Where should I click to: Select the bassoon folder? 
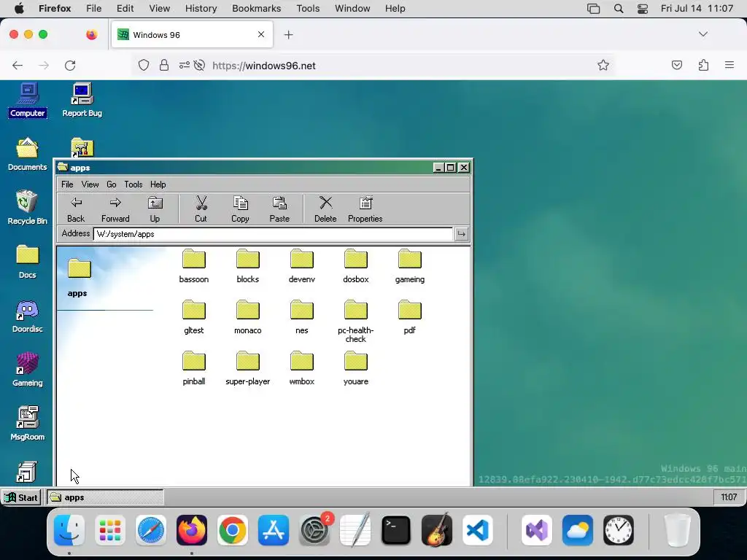pyautogui.click(x=194, y=266)
